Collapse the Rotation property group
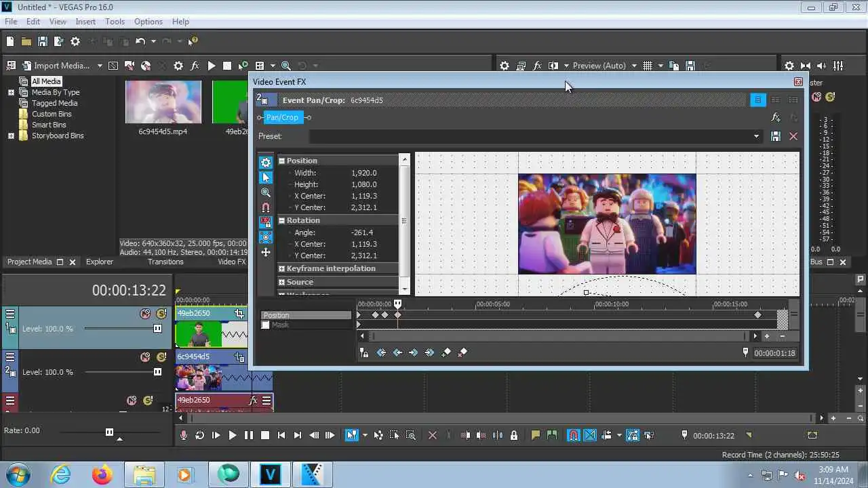Viewport: 868px width, 488px height. click(281, 220)
